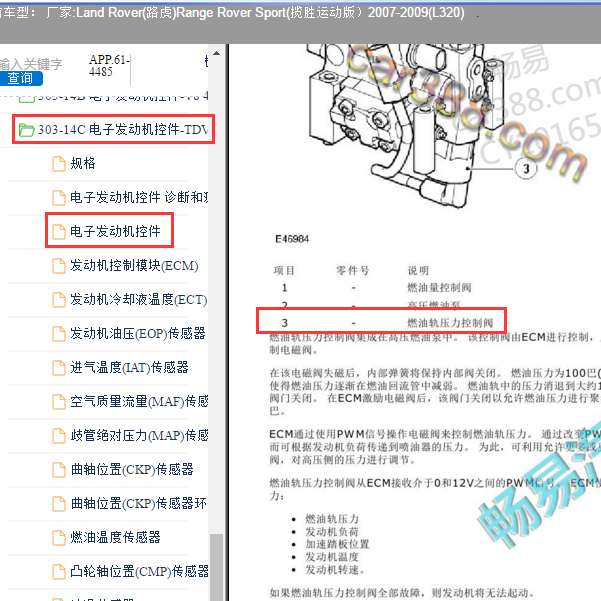Click the table row 燃油轨压力控制阀
Viewport: 601px width, 601px height.
(381, 323)
